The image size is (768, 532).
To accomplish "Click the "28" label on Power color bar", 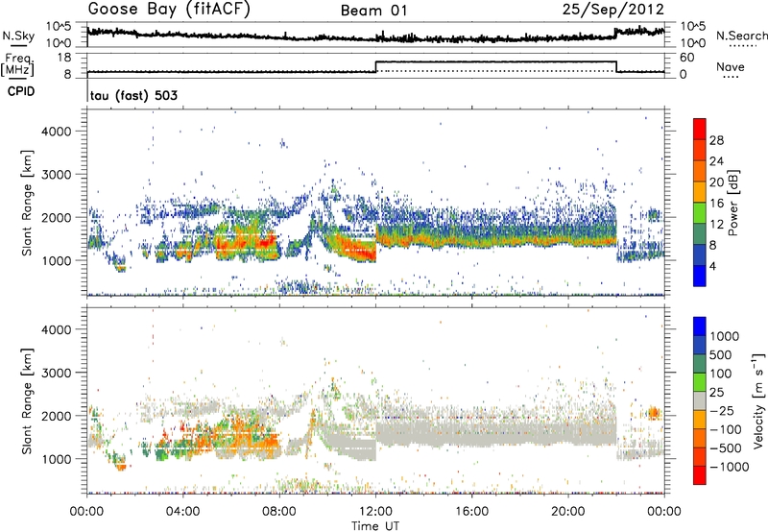I will 716,140.
